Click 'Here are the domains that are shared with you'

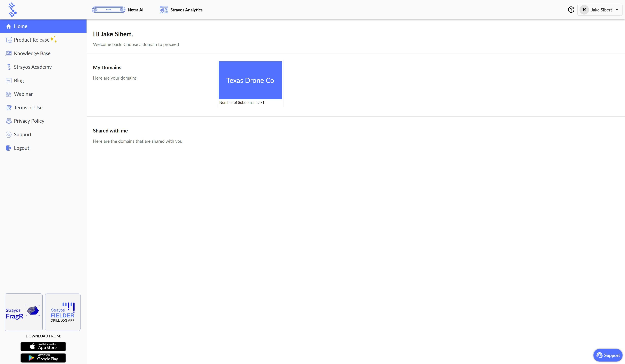(138, 141)
